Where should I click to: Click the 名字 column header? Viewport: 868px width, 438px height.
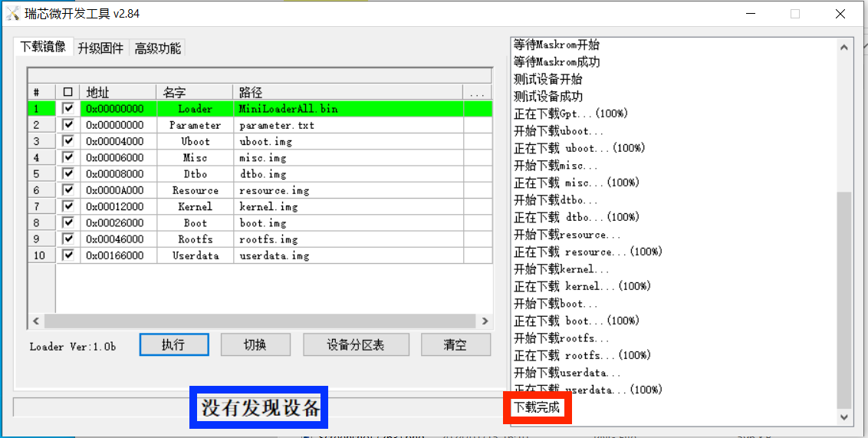pyautogui.click(x=195, y=92)
